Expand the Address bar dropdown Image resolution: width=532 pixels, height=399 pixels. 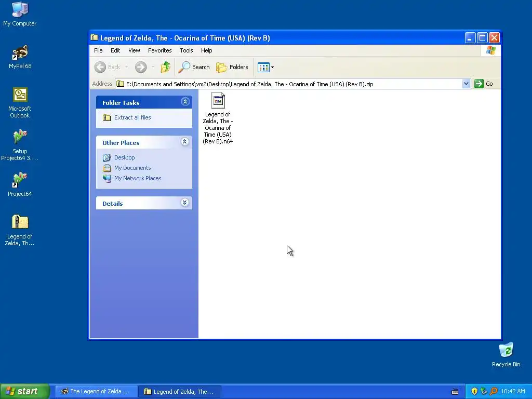point(466,84)
